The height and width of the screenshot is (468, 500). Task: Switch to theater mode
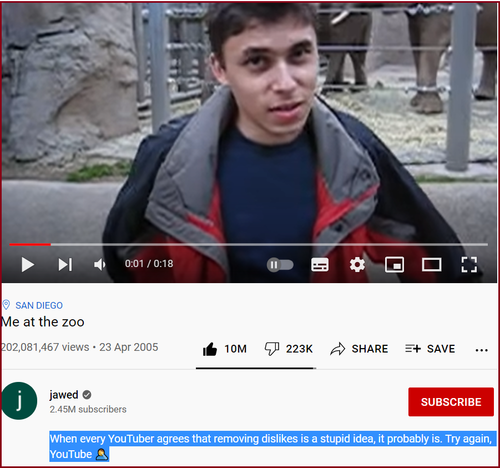[432, 265]
